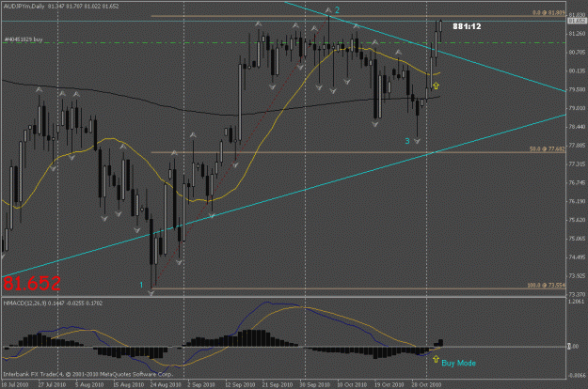The width and height of the screenshot is (588, 389).
Task: Select the 0.0 @ 81.809 Fibonacci label
Action: click(x=548, y=13)
